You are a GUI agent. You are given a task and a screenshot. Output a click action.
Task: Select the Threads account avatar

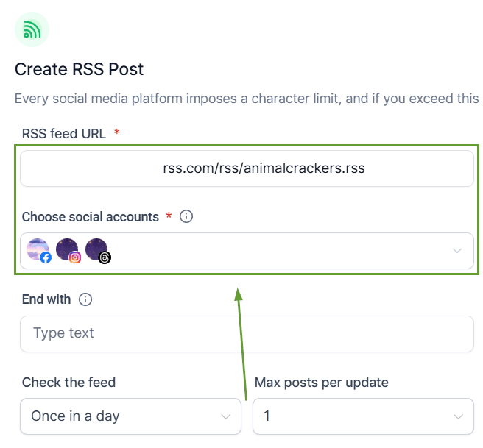[x=97, y=250]
